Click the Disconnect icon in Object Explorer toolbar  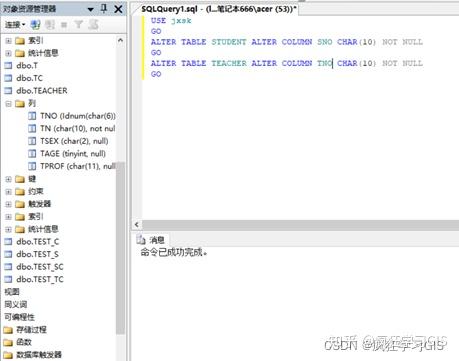[50, 24]
